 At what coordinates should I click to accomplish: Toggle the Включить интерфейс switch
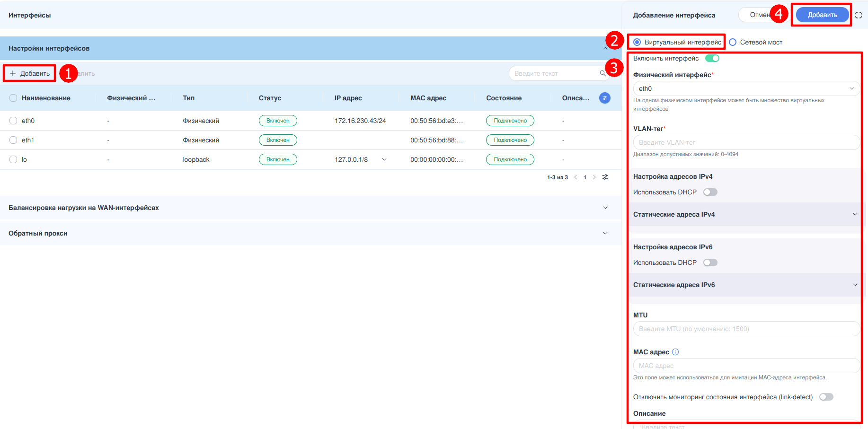tap(712, 58)
